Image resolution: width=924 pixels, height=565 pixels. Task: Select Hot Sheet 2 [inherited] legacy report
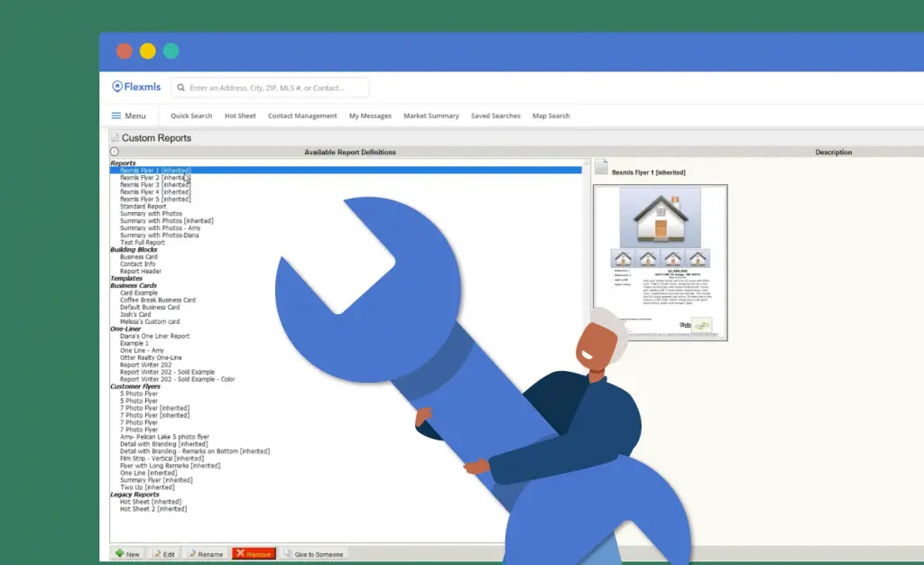(x=153, y=509)
